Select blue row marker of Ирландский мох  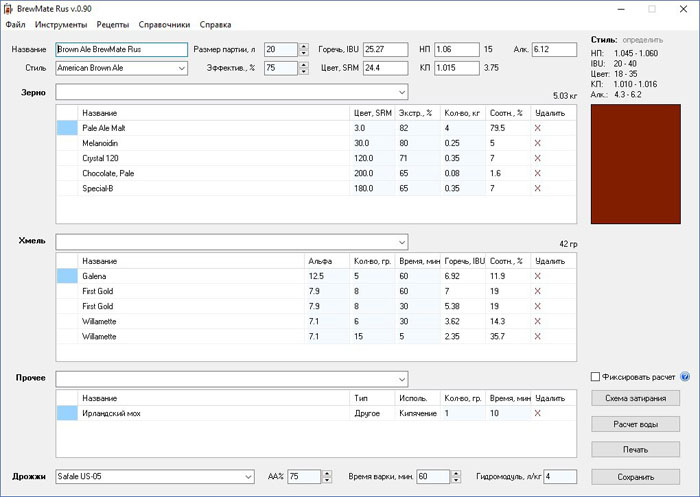[x=67, y=413]
